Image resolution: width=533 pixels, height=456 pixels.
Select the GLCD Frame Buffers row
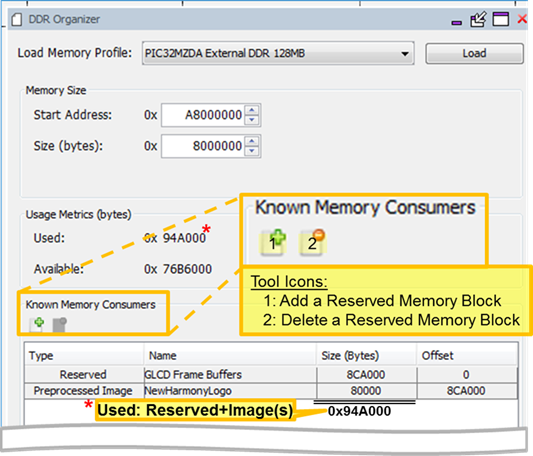coord(271,375)
